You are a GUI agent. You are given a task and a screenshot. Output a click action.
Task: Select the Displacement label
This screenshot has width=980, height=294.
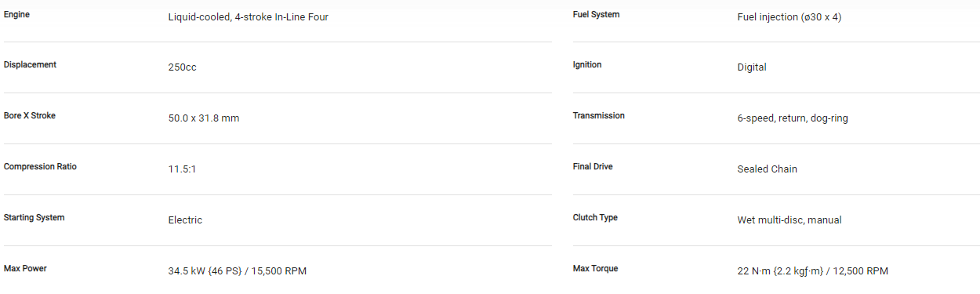pyautogui.click(x=30, y=64)
